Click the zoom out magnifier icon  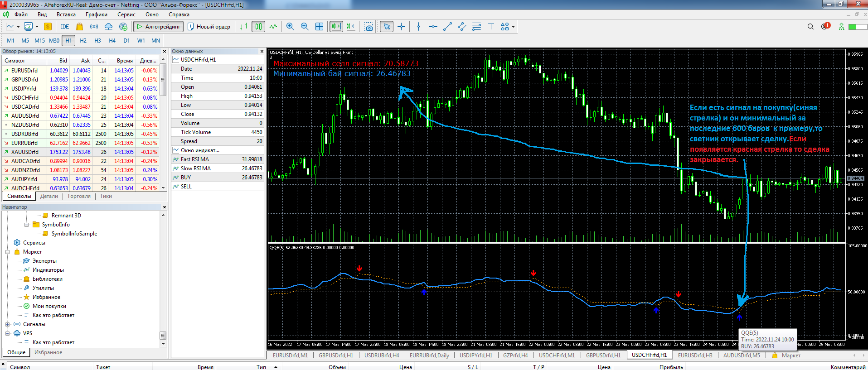(305, 27)
